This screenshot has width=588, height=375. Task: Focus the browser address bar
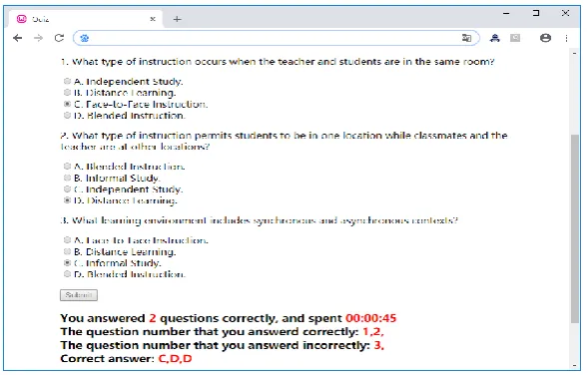coord(276,38)
